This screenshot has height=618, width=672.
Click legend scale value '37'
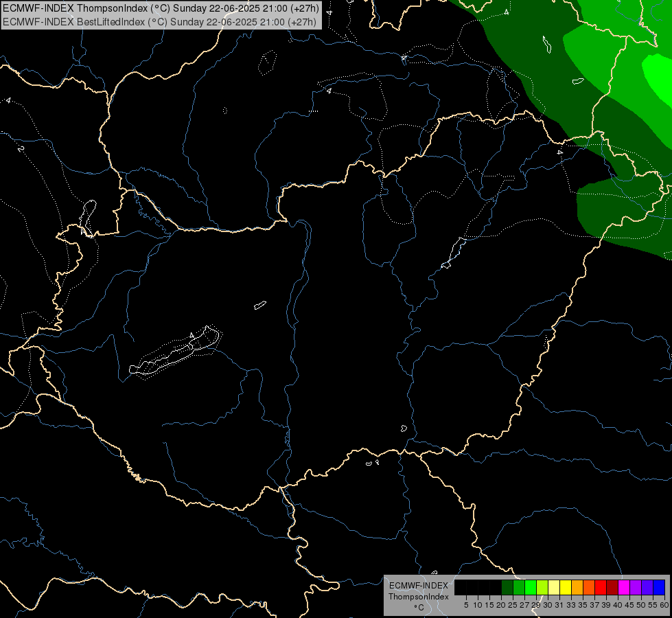(x=595, y=605)
